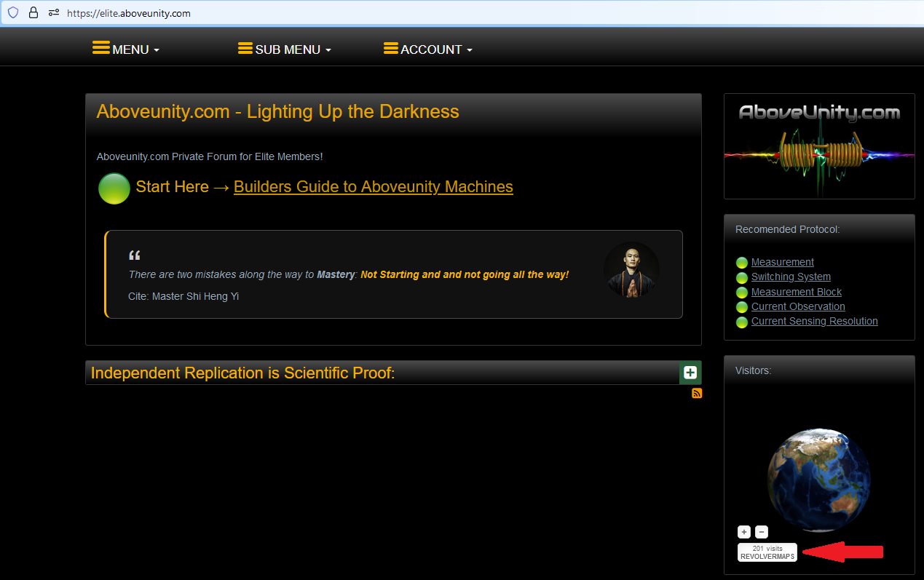Click the Master Shi Heng Yi portrait
924x580 pixels.
click(632, 270)
